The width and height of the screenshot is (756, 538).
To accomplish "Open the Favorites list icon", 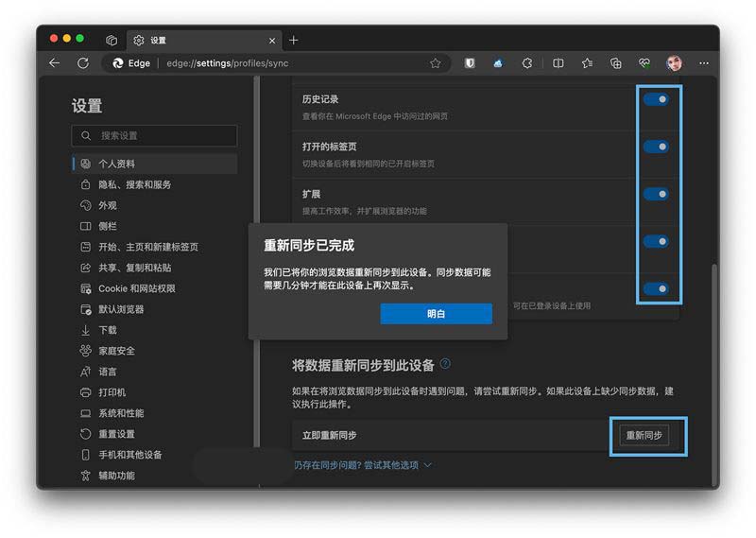I will tap(587, 63).
